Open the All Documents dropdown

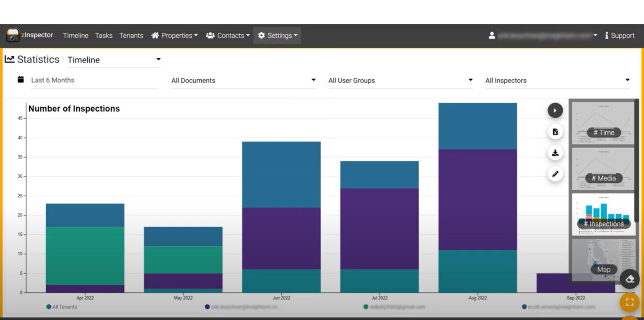(243, 80)
